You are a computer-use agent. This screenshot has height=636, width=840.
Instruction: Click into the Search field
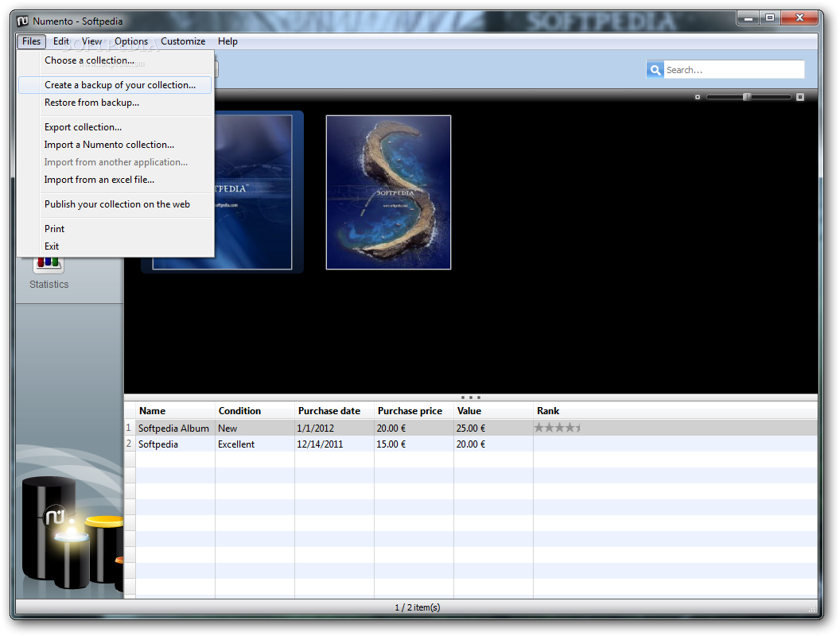(733, 70)
